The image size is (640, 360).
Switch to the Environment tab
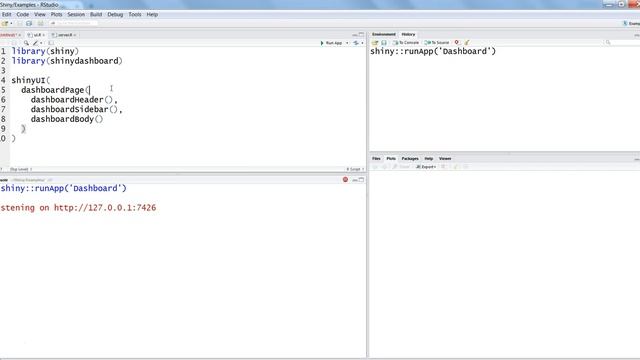384,34
